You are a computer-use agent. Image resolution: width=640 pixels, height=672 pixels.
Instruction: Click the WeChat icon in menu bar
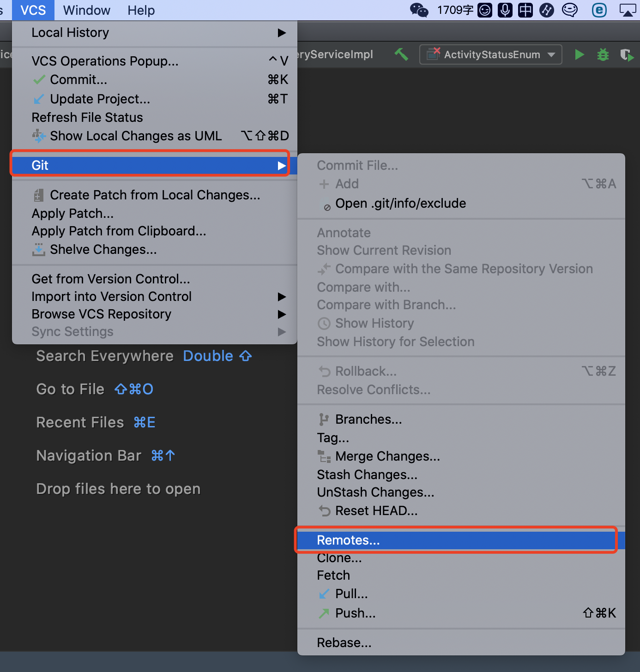419,10
